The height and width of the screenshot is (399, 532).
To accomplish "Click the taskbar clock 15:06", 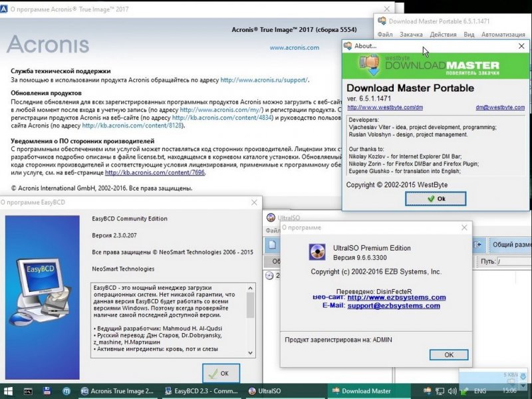I will pyautogui.click(x=509, y=391).
